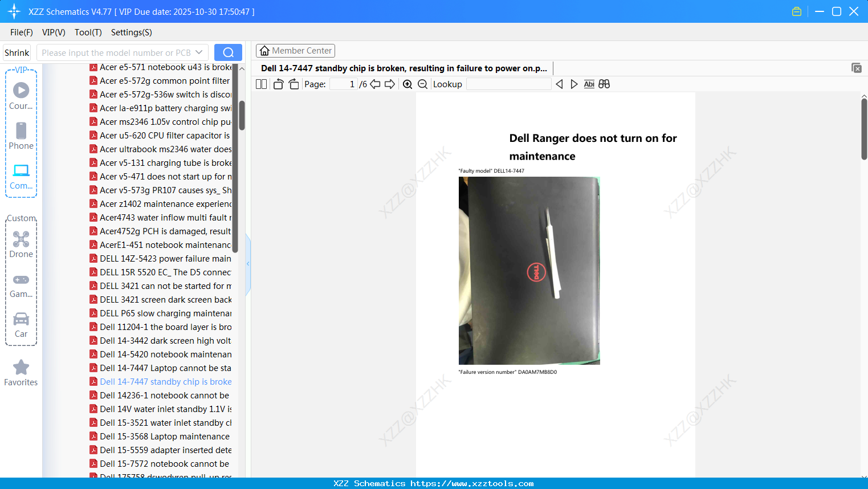Rotate the page clockwise
The width and height of the screenshot is (868, 489).
click(294, 84)
